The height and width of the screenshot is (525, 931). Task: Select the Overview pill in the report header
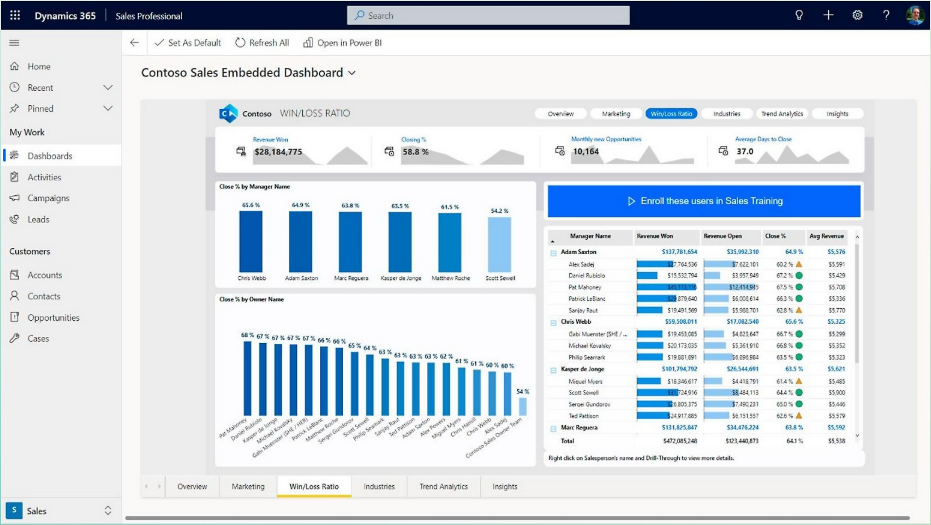[x=560, y=113]
